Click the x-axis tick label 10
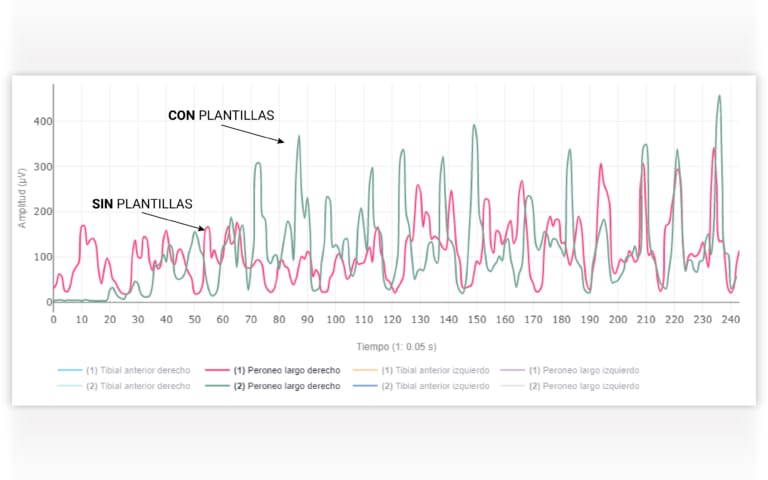The width and height of the screenshot is (768, 480). coord(82,320)
